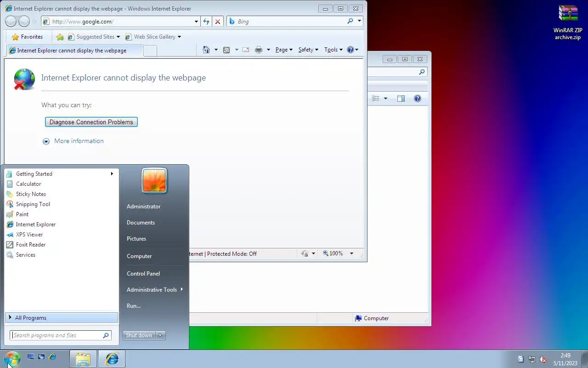Open Computer from Start menu

(155, 256)
